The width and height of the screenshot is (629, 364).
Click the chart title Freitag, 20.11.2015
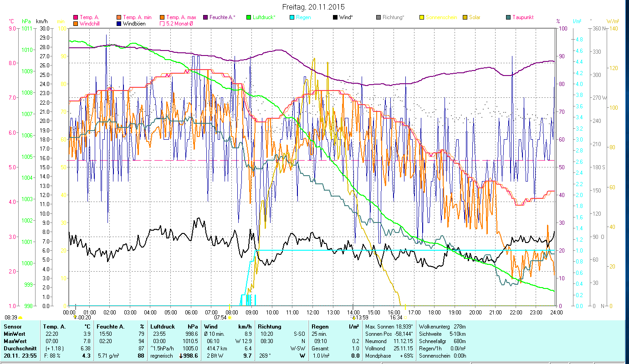(x=313, y=7)
